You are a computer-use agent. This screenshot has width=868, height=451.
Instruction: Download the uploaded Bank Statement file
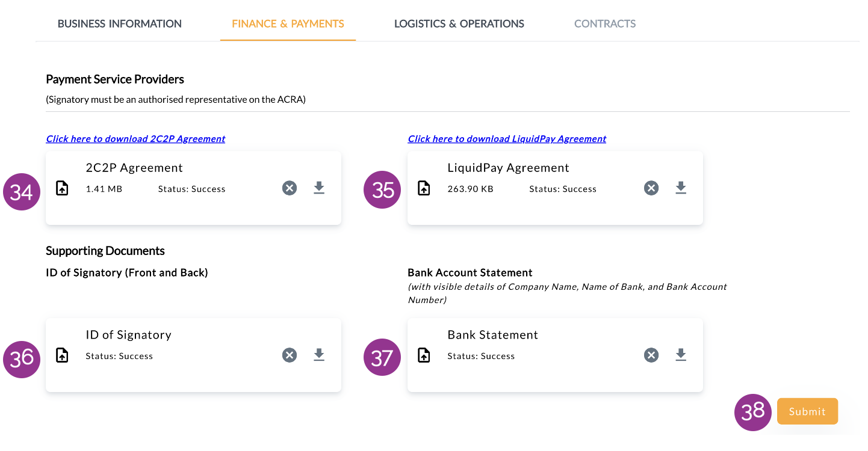click(x=681, y=355)
